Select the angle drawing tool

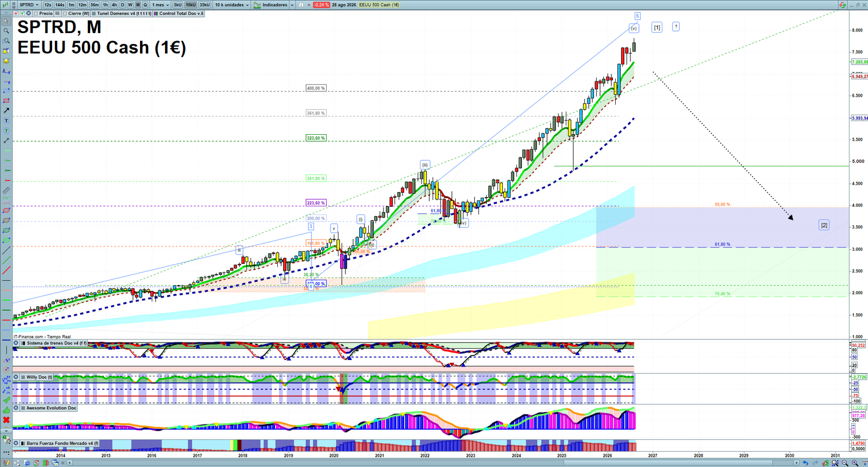(x=7, y=361)
